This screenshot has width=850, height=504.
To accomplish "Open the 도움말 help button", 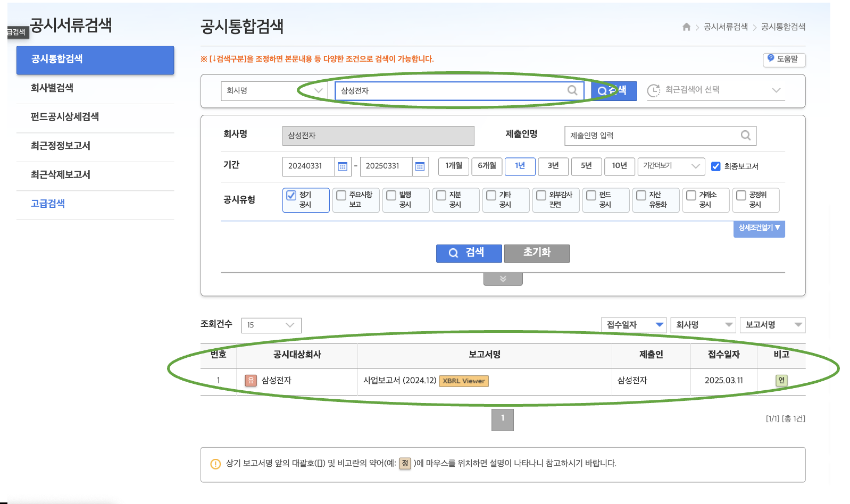I will (784, 59).
